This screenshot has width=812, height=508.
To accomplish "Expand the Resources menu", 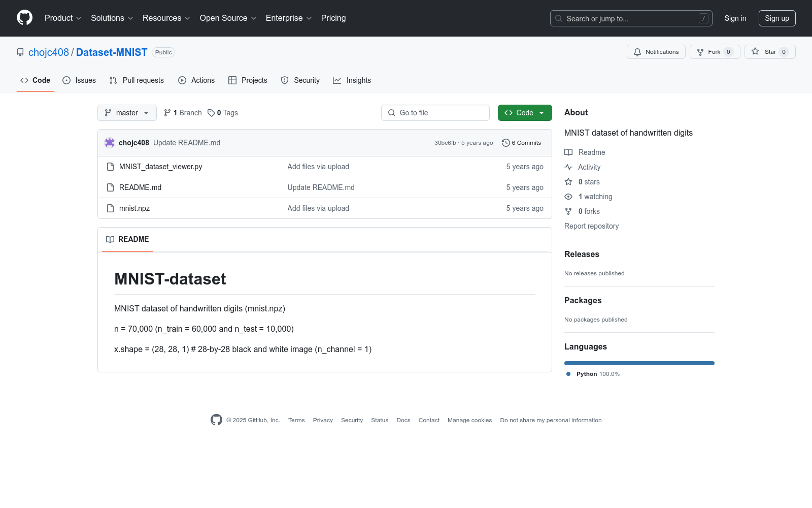I will 166,18.
